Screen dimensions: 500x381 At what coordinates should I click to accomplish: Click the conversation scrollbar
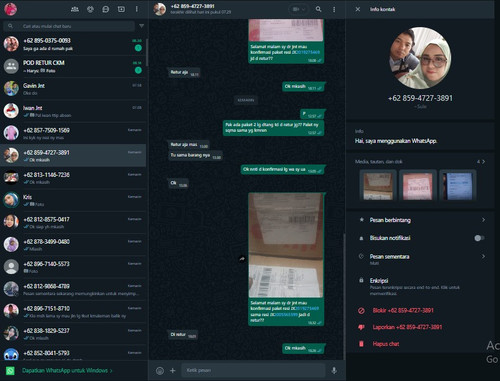tap(344, 295)
